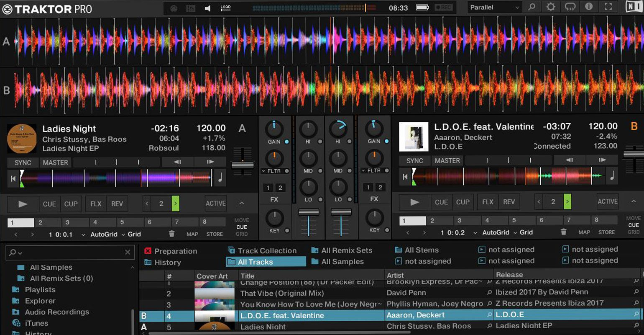
Task: Toggle ACTIVE on Deck B loop controls
Action: tap(607, 202)
